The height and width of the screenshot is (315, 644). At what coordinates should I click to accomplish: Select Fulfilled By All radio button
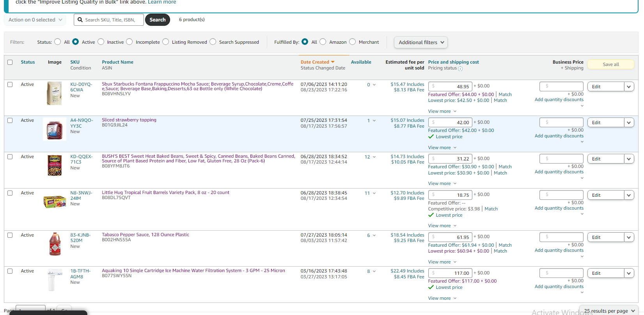(305, 42)
